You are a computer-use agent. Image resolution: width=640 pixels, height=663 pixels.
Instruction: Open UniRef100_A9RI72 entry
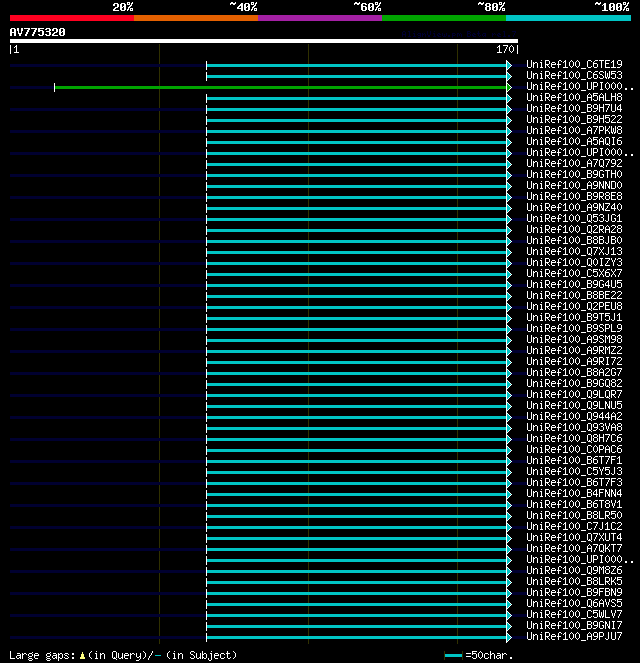tap(574, 361)
